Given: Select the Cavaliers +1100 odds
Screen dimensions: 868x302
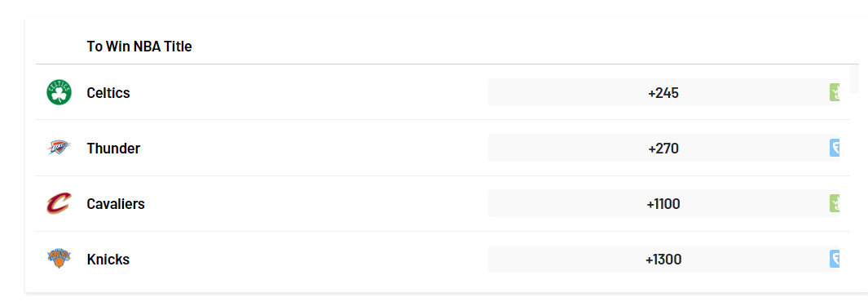Looking at the screenshot, I should coord(663,203).
